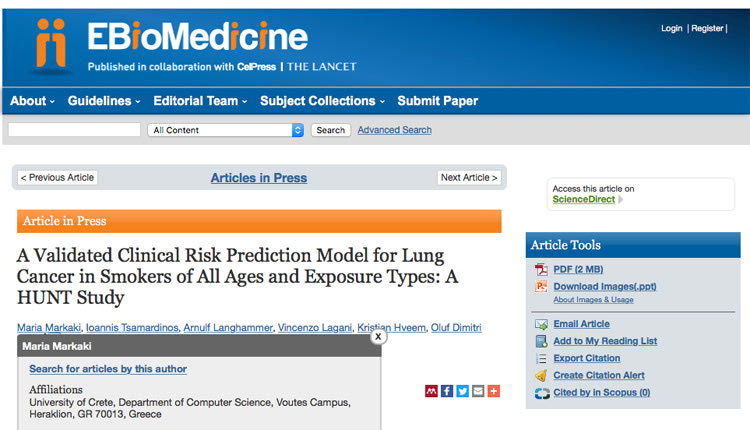The width and height of the screenshot is (750, 430).
Task: Share article on Facebook
Action: (447, 391)
